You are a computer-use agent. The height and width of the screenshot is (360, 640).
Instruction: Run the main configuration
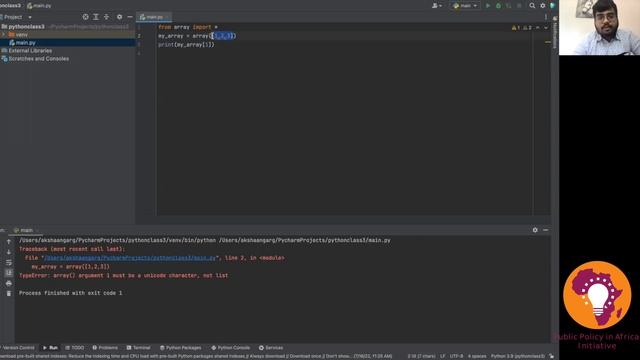(x=488, y=6)
